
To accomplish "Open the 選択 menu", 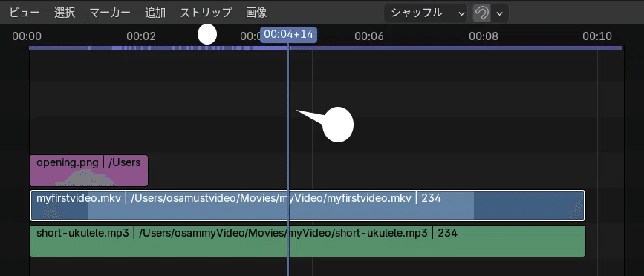I will tap(65, 13).
